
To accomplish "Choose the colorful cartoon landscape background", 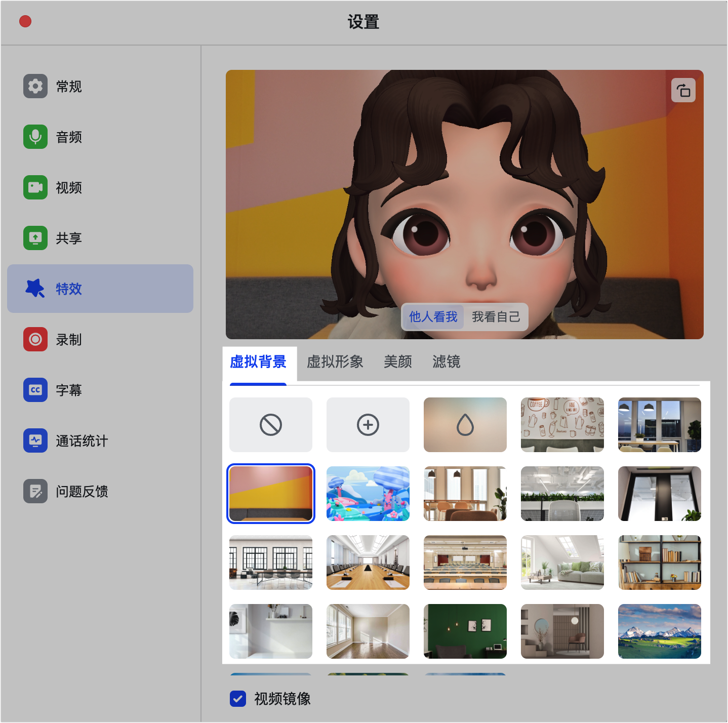I will [x=368, y=494].
